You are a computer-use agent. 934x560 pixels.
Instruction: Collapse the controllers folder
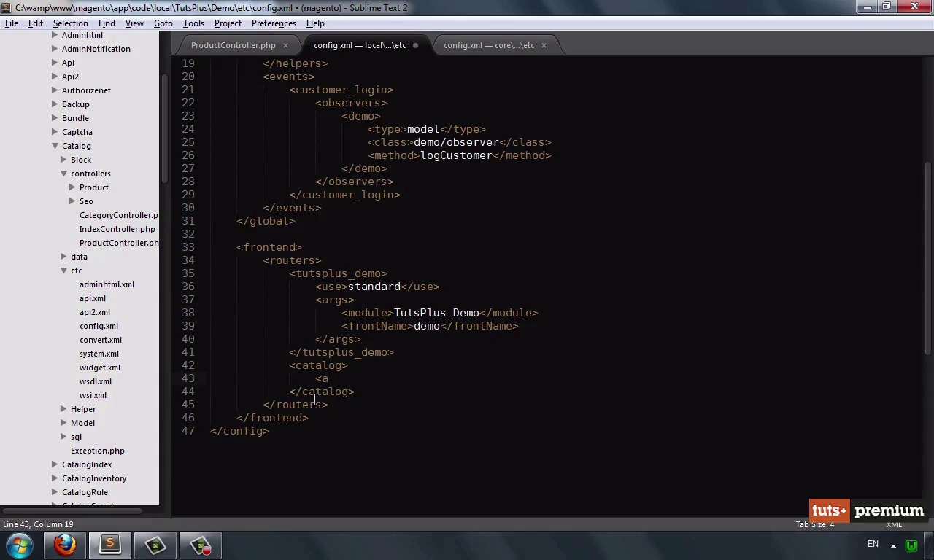click(x=63, y=174)
